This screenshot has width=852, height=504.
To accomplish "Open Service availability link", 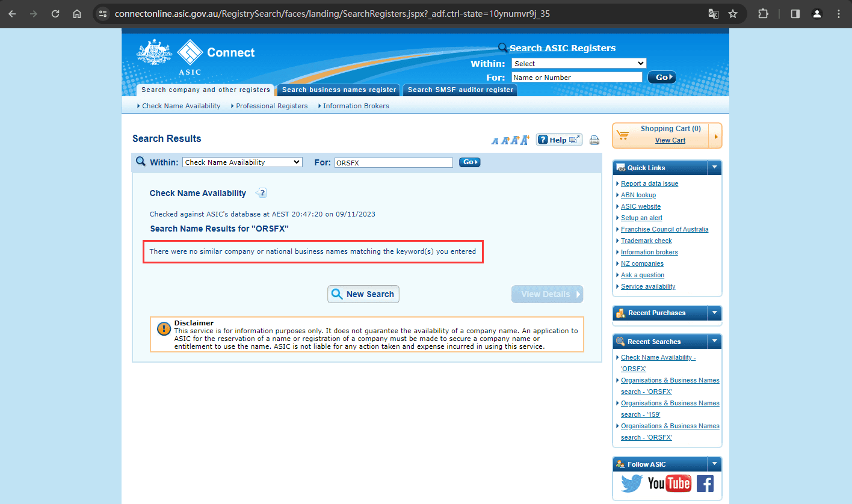I will [x=648, y=286].
